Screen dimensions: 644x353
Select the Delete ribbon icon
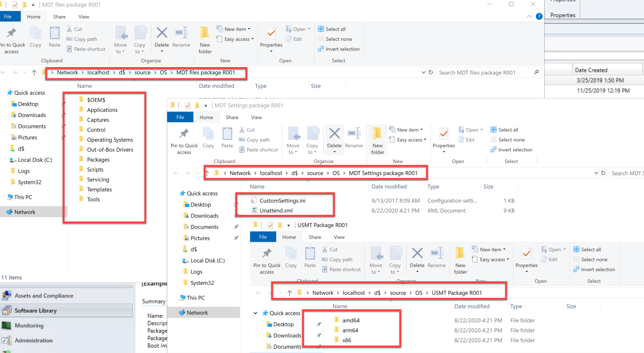pyautogui.click(x=162, y=35)
